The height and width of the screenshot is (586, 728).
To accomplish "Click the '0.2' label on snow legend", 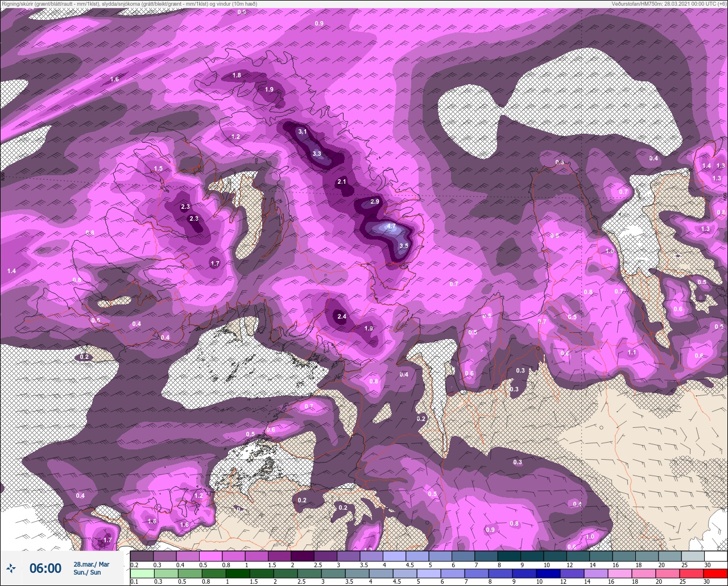I will (134, 564).
